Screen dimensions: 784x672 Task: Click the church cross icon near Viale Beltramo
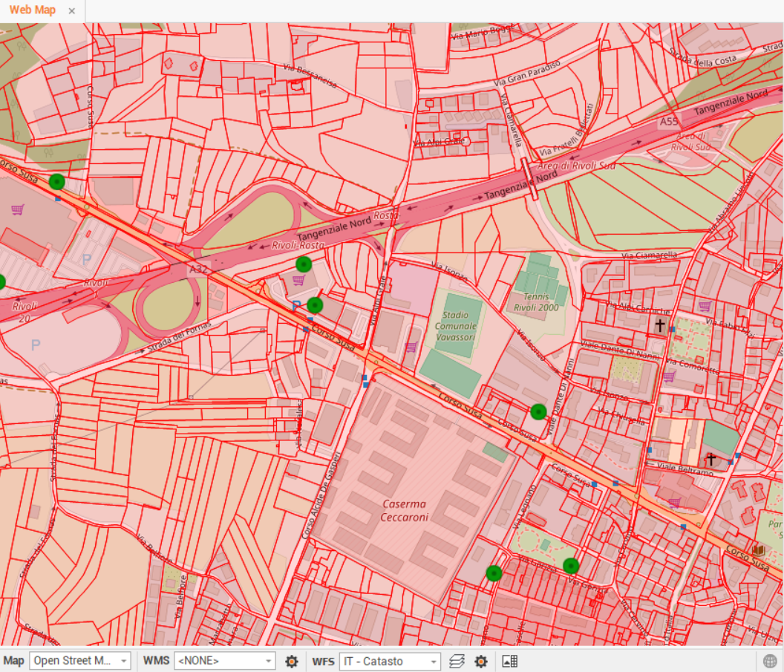(710, 459)
